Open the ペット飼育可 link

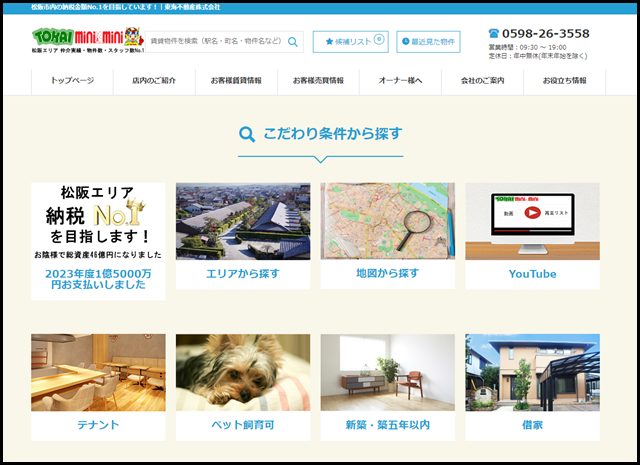click(x=243, y=425)
